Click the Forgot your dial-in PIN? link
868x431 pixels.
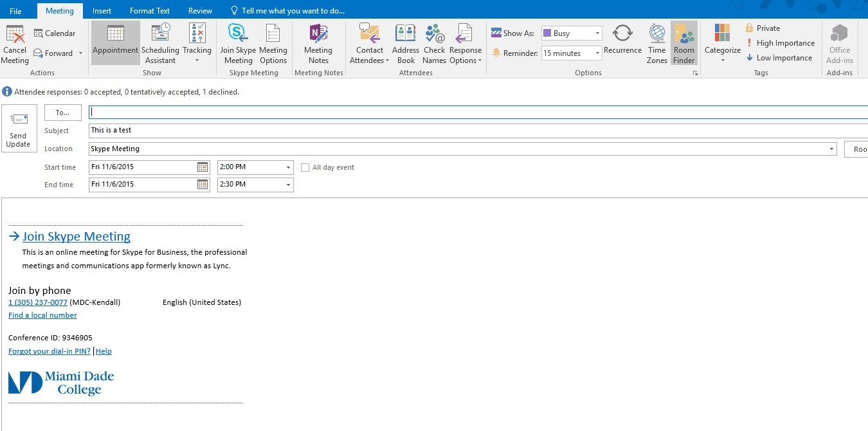click(x=50, y=351)
